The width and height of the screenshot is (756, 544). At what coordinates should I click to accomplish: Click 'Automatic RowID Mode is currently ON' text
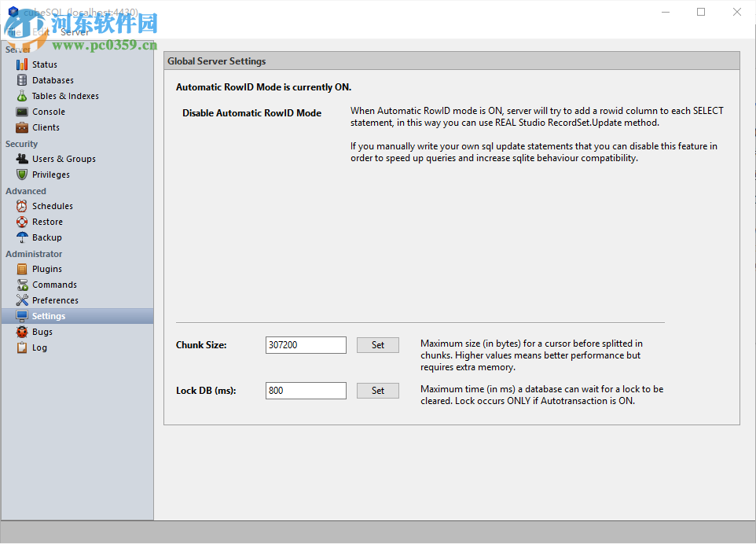click(263, 87)
